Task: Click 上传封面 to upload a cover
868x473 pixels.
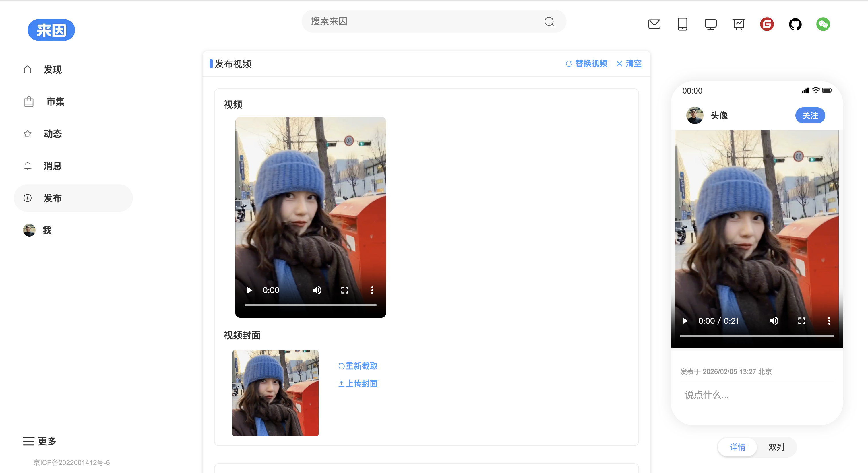Action: [x=358, y=383]
